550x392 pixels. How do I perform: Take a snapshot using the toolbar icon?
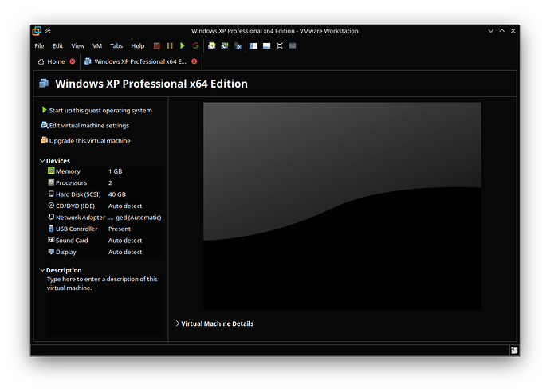click(x=211, y=45)
